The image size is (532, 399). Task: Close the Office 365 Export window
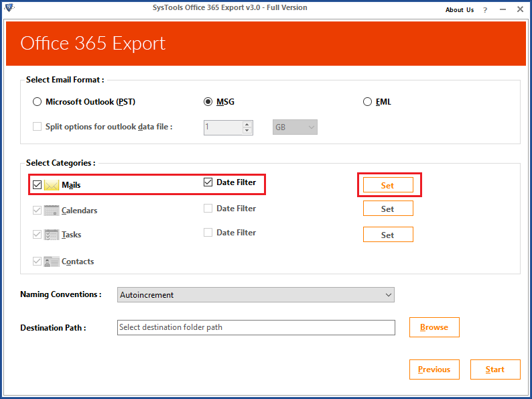[x=520, y=9]
